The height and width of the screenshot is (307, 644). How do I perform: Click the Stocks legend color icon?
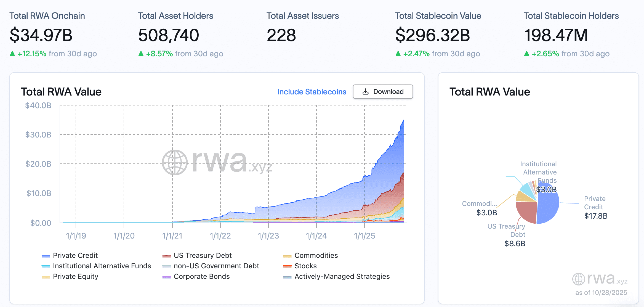[x=287, y=266]
